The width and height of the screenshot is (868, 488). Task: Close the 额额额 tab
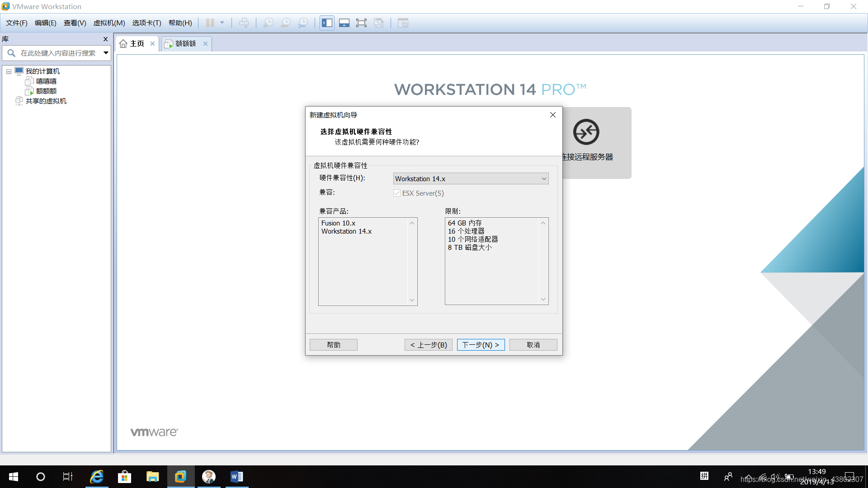[x=205, y=44]
